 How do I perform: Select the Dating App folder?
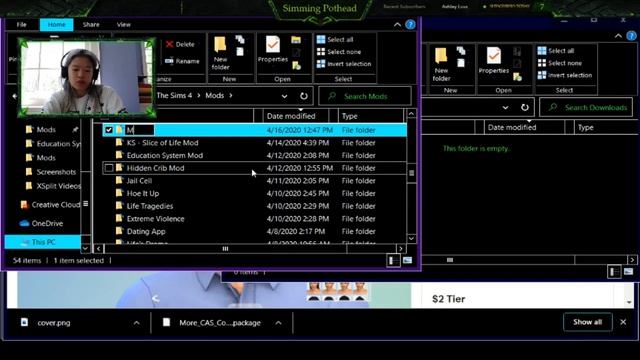point(146,231)
